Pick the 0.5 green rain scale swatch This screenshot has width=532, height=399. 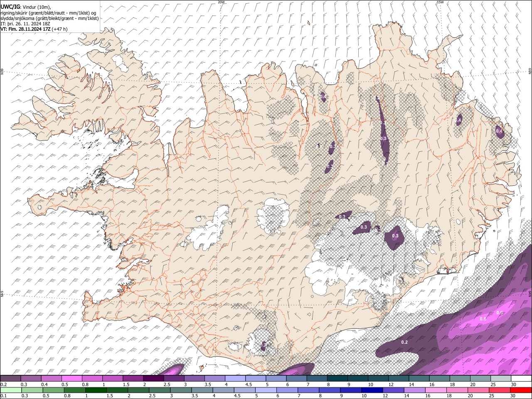point(53,390)
